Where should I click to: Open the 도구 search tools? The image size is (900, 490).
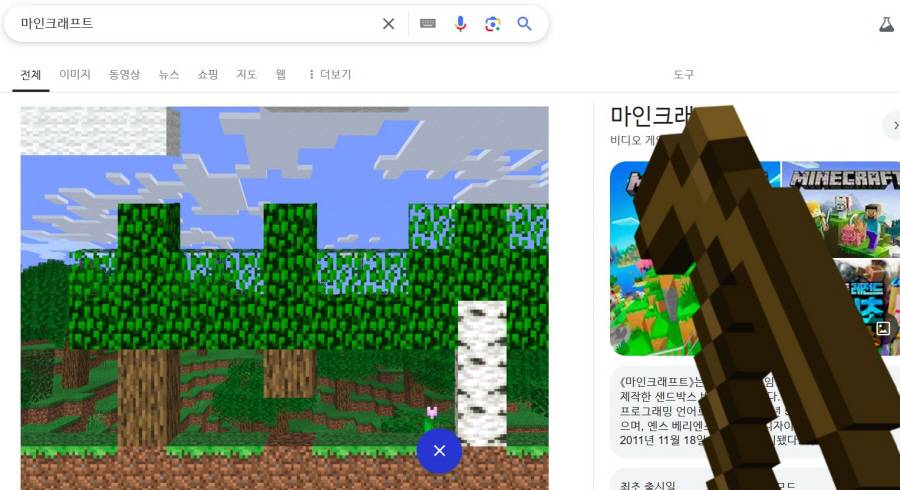click(x=684, y=75)
